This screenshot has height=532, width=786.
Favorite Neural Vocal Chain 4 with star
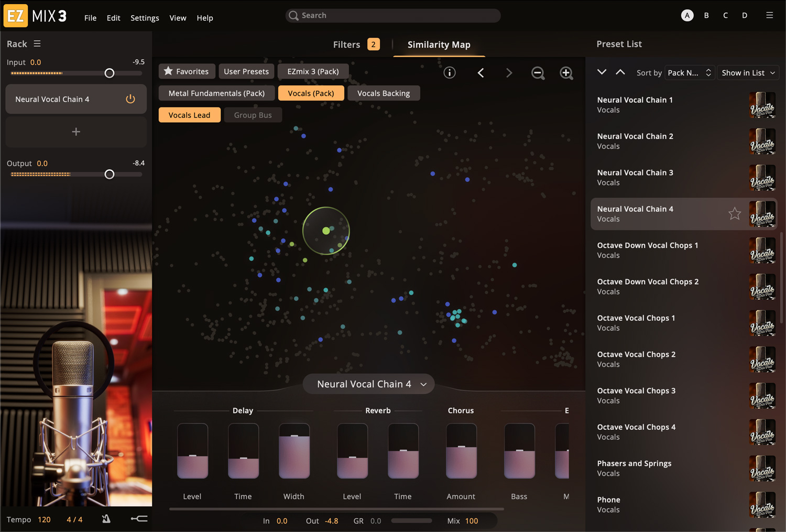(735, 213)
